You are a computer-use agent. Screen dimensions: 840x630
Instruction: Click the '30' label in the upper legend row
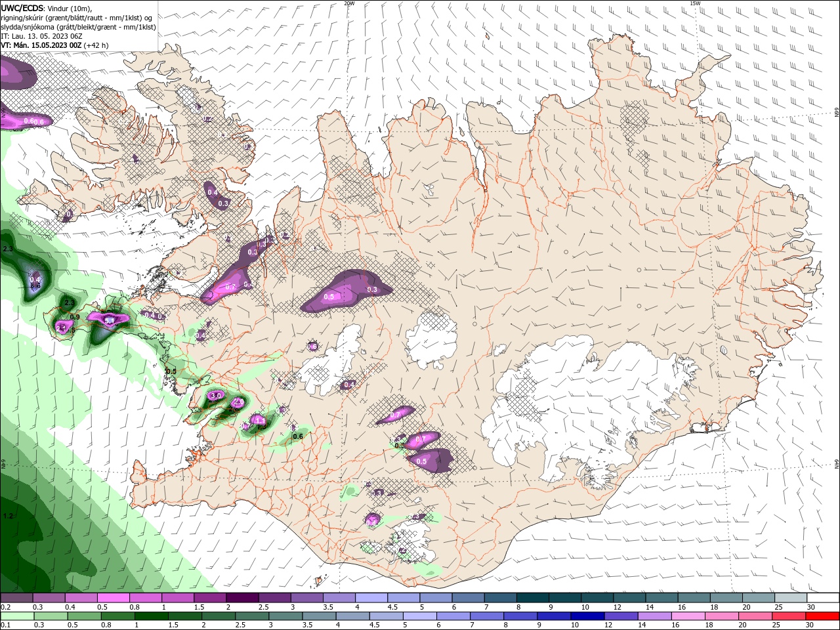click(x=811, y=607)
